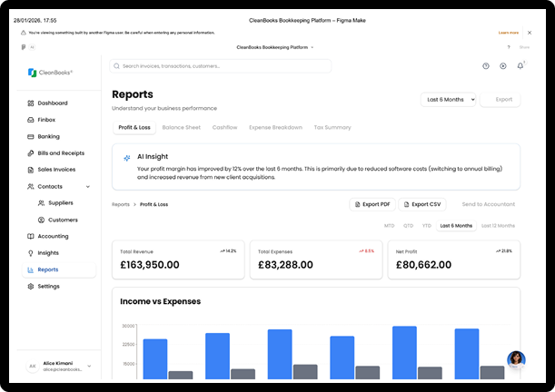This screenshot has width=555, height=392.
Task: Collapse the Contacts submenu chevron
Action: [88, 186]
